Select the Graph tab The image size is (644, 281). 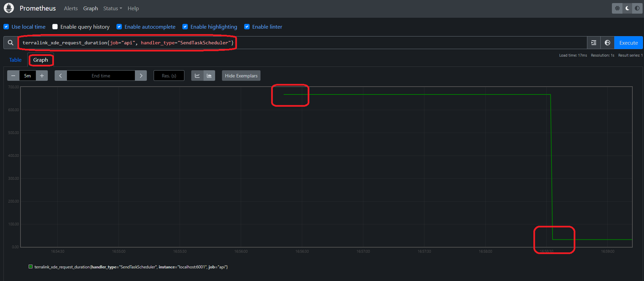(x=41, y=60)
